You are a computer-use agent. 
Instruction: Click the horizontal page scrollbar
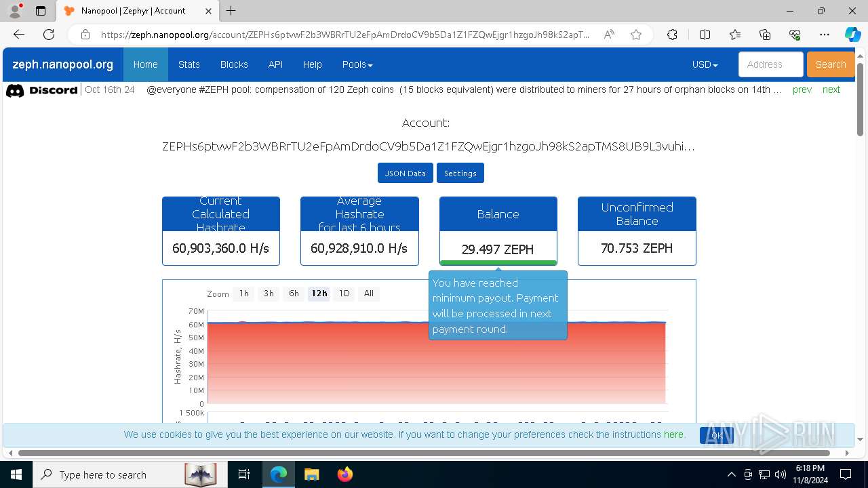point(424,453)
